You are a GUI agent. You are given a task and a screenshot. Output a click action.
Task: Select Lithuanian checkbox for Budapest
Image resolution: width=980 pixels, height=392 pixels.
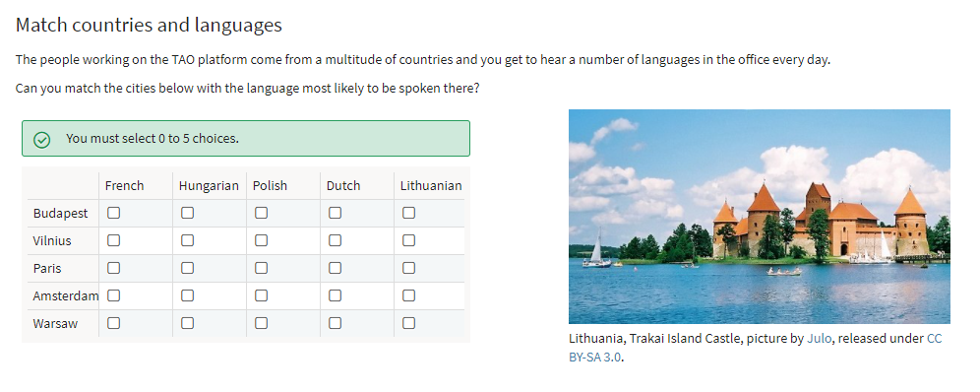(x=408, y=213)
